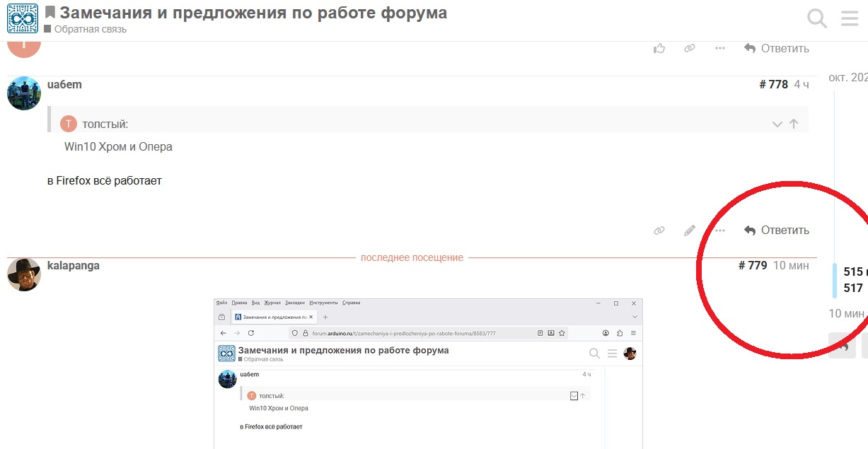Screen dimensions: 868x449
Task: Open the post #779 permalink number
Action: pos(753,266)
